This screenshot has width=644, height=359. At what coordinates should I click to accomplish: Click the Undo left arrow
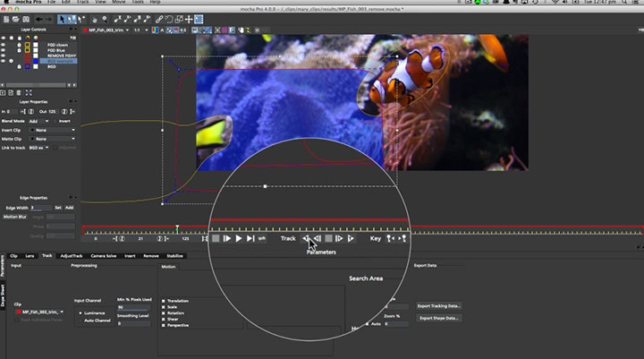click(39, 20)
